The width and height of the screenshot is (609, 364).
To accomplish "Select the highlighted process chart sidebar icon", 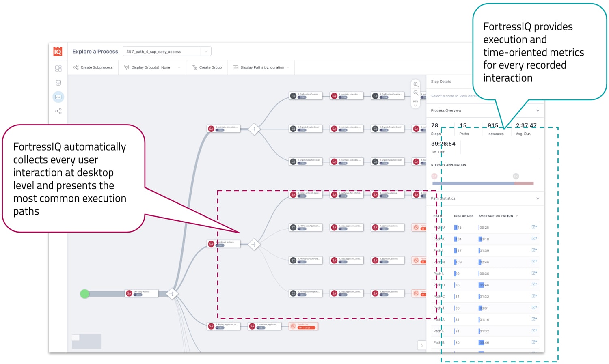I will (x=58, y=97).
